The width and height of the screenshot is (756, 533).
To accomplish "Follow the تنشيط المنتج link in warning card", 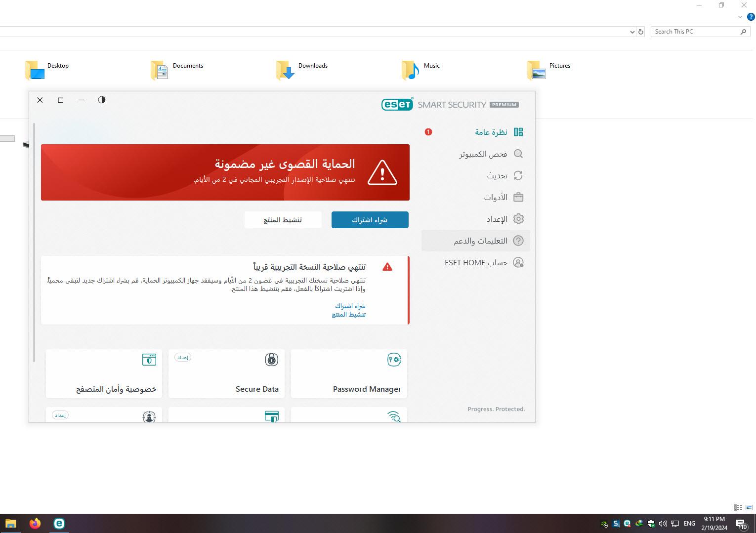I will 348,314.
